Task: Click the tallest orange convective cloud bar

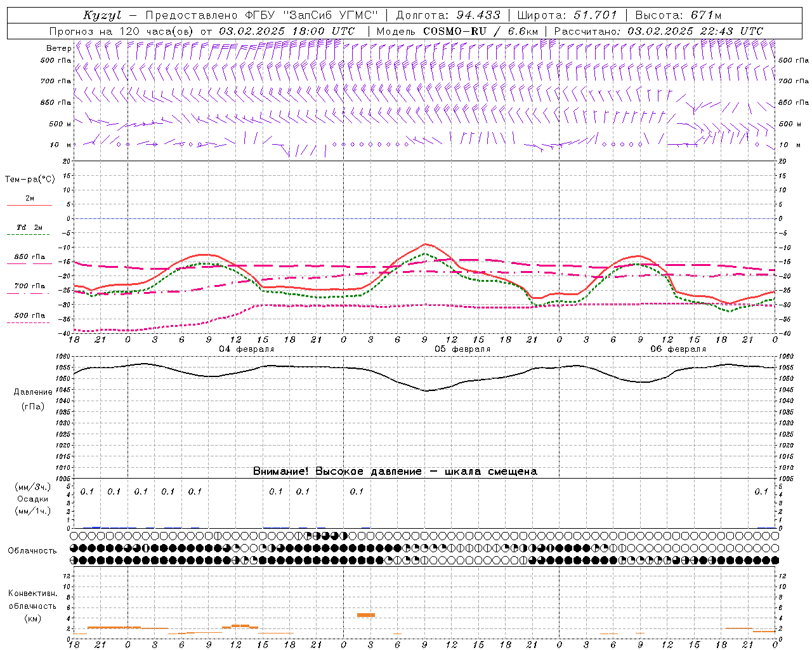Action: coord(366,614)
